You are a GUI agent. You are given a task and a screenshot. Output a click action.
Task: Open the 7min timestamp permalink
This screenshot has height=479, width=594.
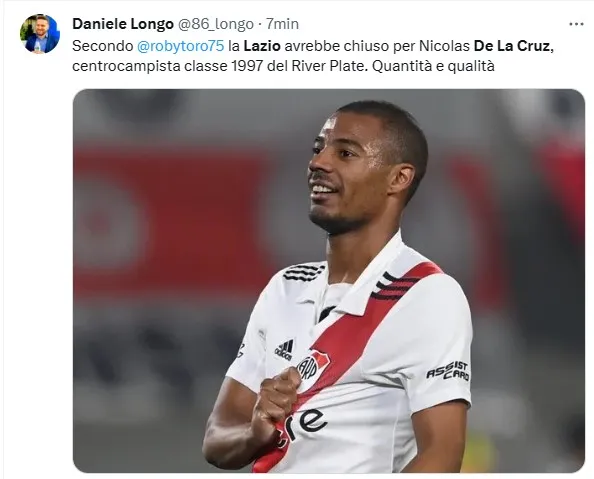(282, 24)
